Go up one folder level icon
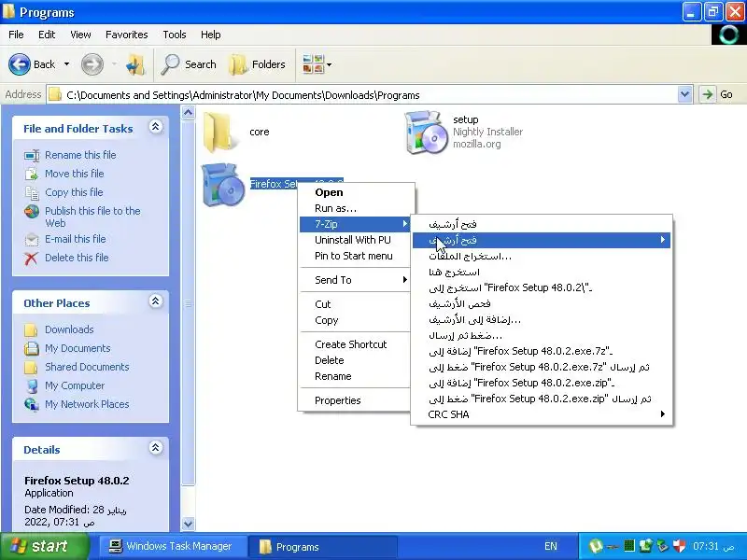This screenshot has width=747, height=560. [135, 64]
